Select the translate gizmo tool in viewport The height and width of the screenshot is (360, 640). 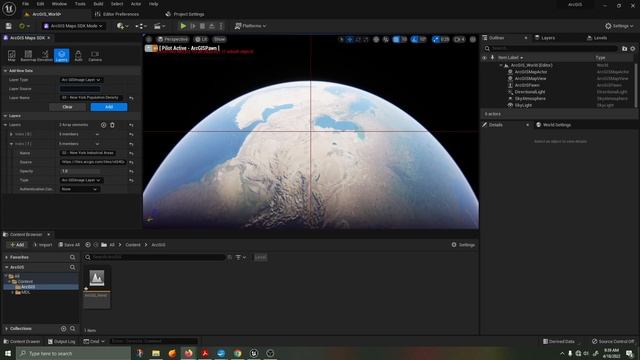click(350, 39)
